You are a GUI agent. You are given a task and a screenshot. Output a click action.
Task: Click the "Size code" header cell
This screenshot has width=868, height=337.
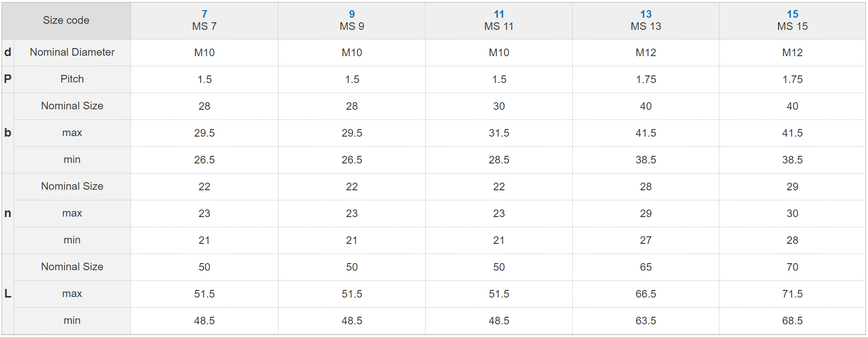tap(66, 20)
